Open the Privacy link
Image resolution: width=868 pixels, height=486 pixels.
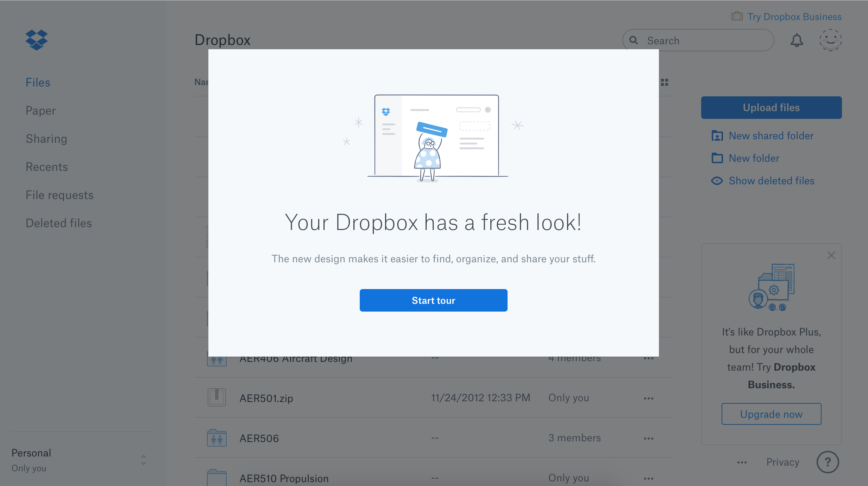click(783, 462)
